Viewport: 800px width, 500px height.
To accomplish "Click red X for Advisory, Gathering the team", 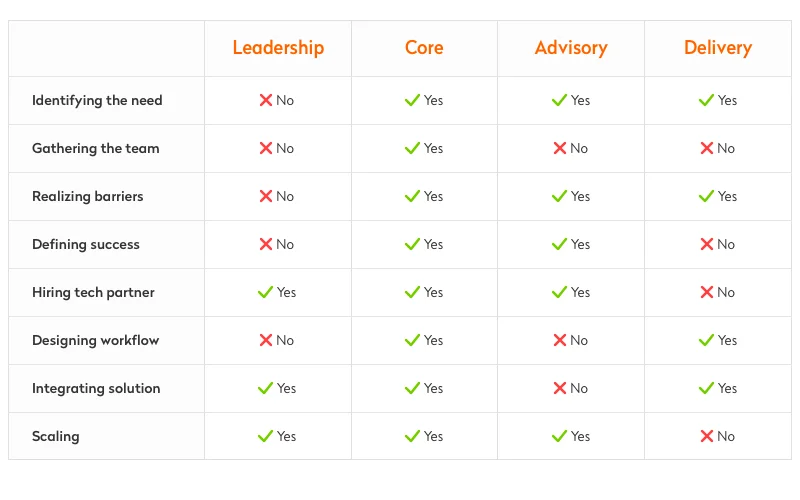I will pos(560,148).
